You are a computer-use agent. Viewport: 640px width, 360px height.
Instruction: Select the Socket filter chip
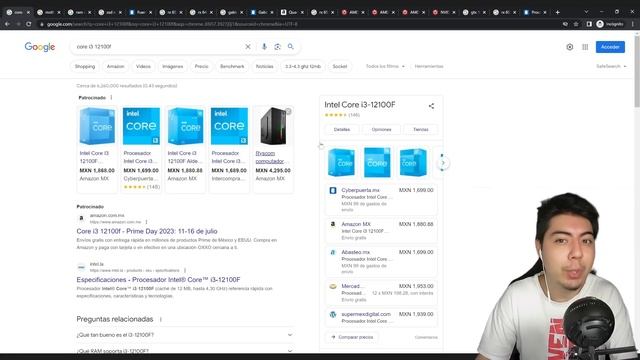point(340,66)
